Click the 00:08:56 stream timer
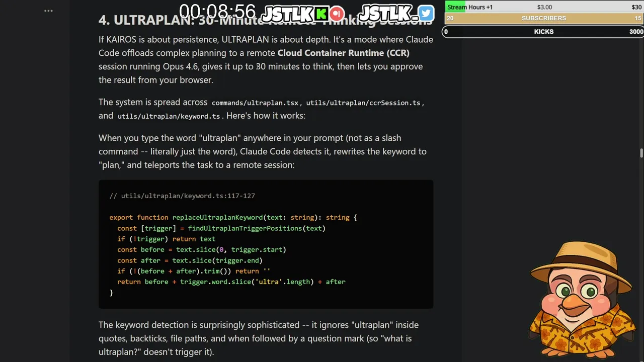Image resolution: width=644 pixels, height=362 pixels. [217, 12]
